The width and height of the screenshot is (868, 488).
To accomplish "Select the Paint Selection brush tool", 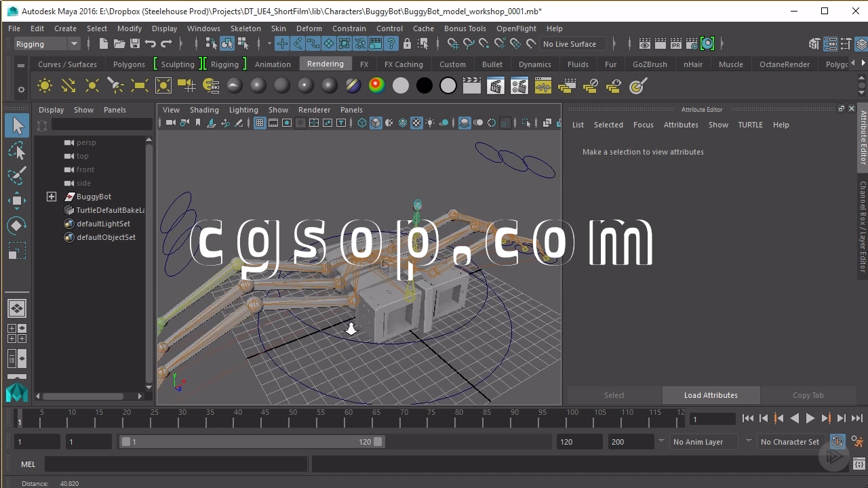I will [17, 175].
